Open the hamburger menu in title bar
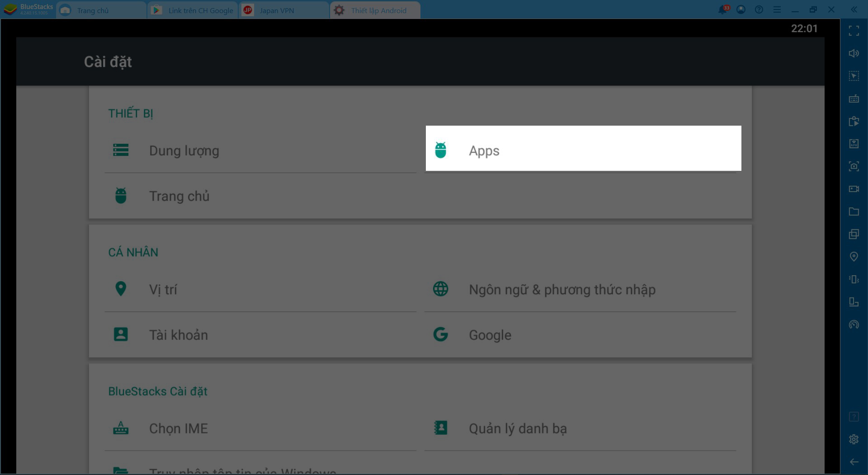Screen dimensions: 868x475 pyautogui.click(x=777, y=9)
